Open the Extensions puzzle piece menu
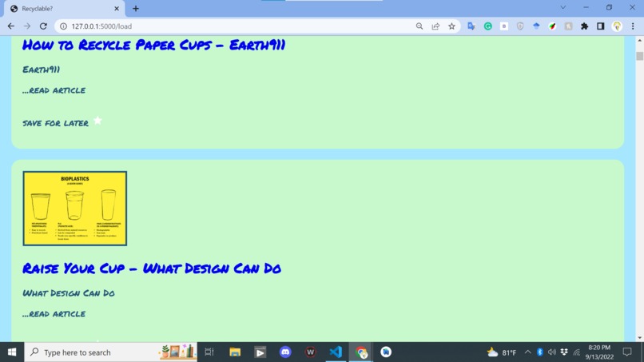 tap(584, 26)
